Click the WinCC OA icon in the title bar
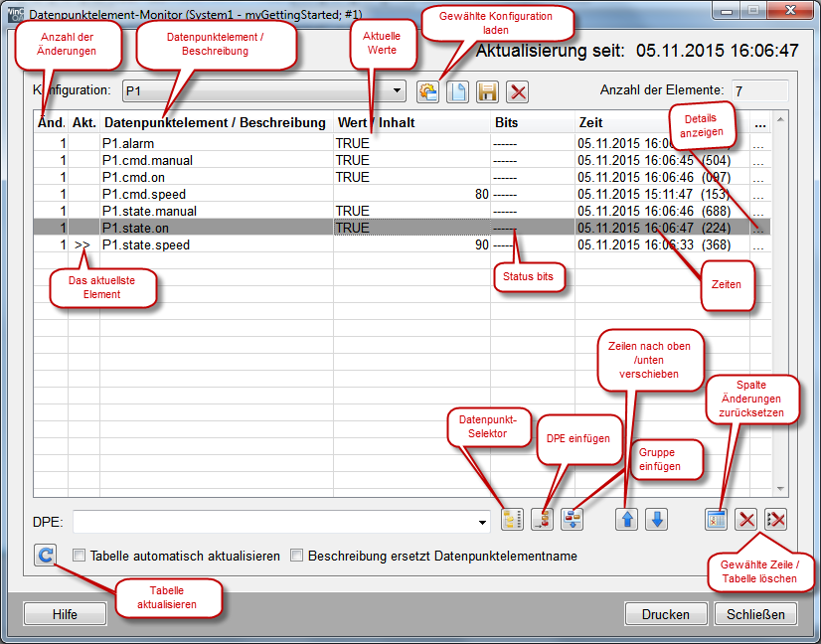This screenshot has height=644, width=821. 16,14
